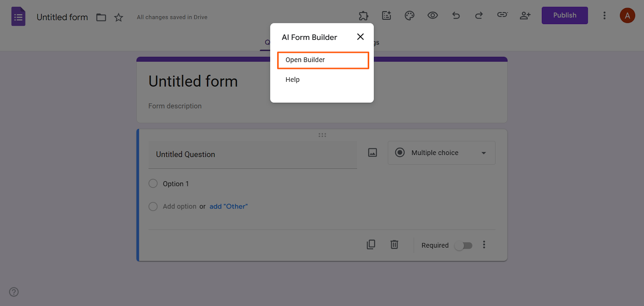644x306 pixels.
Task: Click the AI form assist icon
Action: 386,16
